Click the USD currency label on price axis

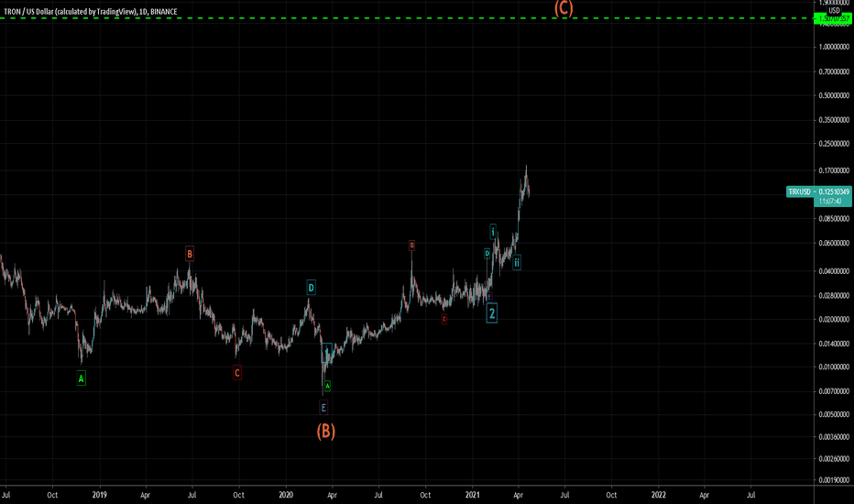click(x=834, y=10)
